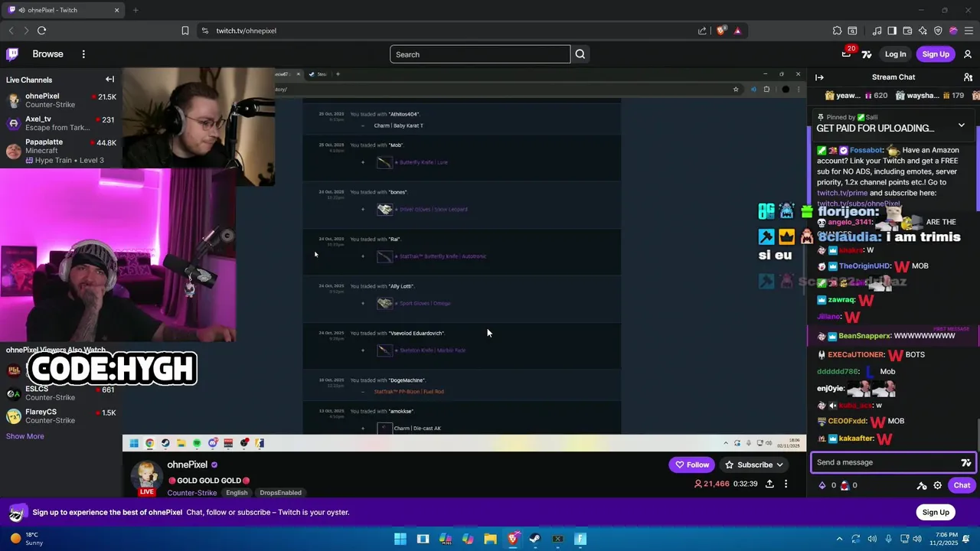Open the three-dot menu beside Browse
Image resolution: width=980 pixels, height=551 pixels.
[83, 54]
